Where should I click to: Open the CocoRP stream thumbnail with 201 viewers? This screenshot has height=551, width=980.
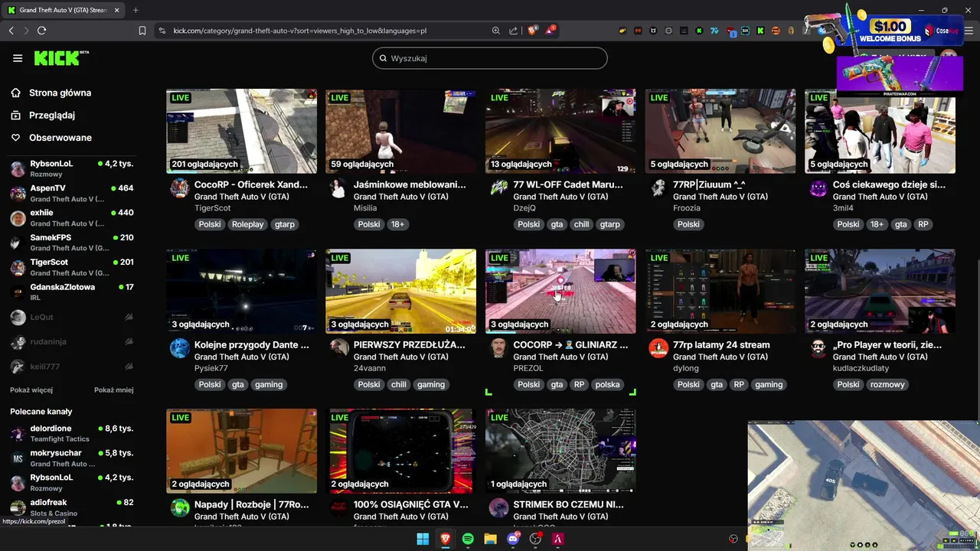click(241, 131)
